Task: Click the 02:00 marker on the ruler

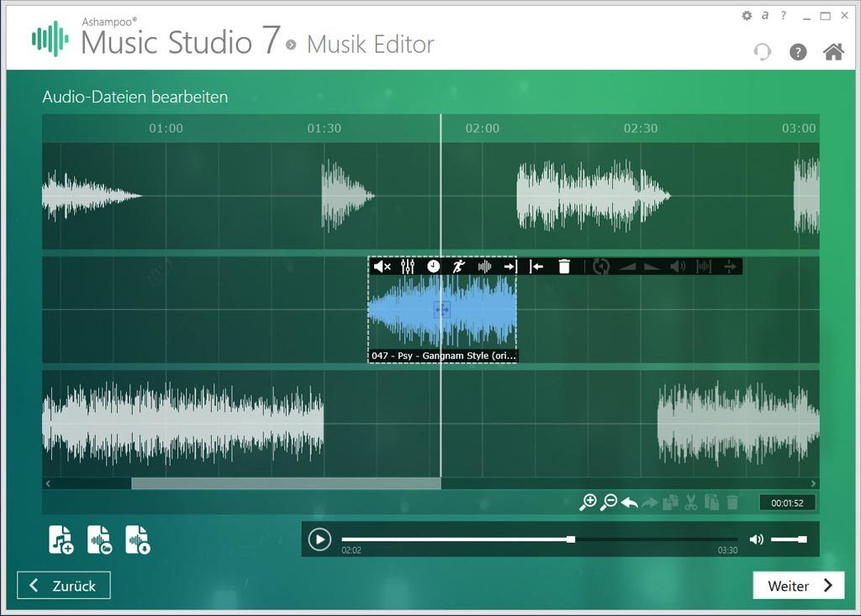Action: tap(482, 129)
